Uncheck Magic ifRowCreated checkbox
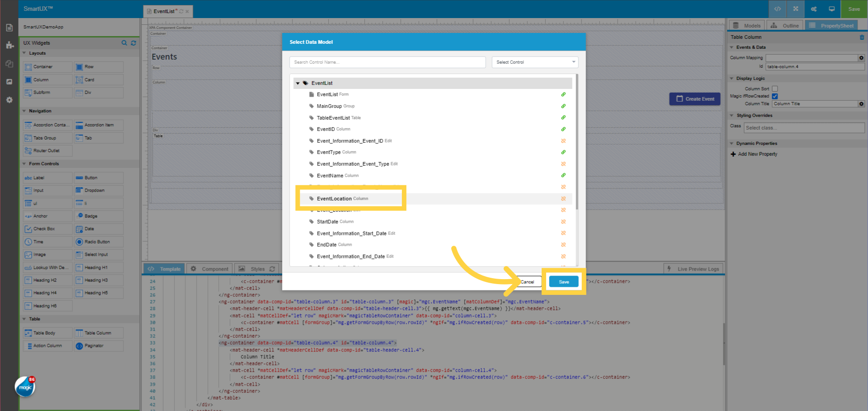 tap(775, 96)
